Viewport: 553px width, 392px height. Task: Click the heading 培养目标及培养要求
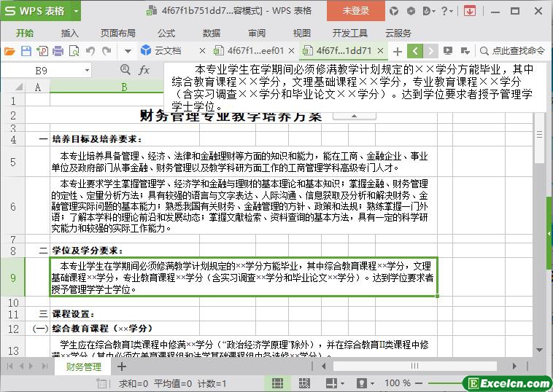(97, 139)
